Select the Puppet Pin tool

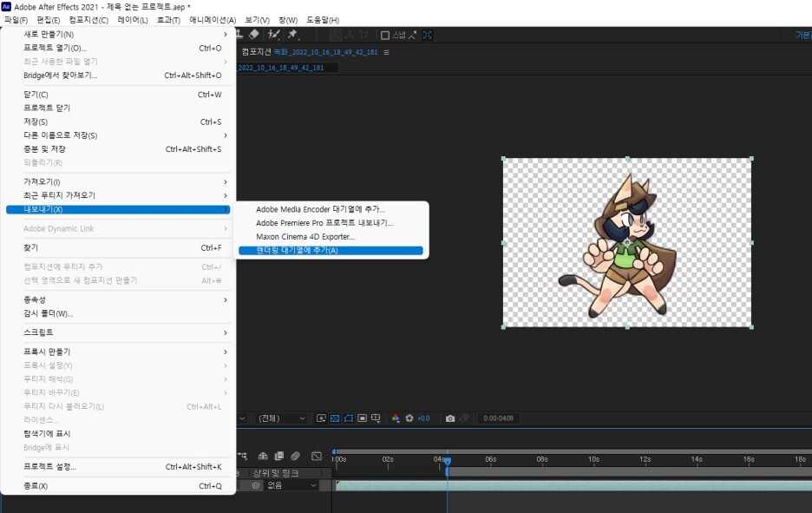click(293, 34)
